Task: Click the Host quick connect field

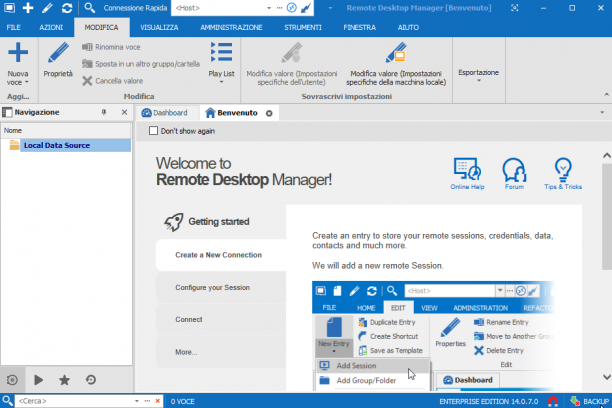Action: coord(219,8)
